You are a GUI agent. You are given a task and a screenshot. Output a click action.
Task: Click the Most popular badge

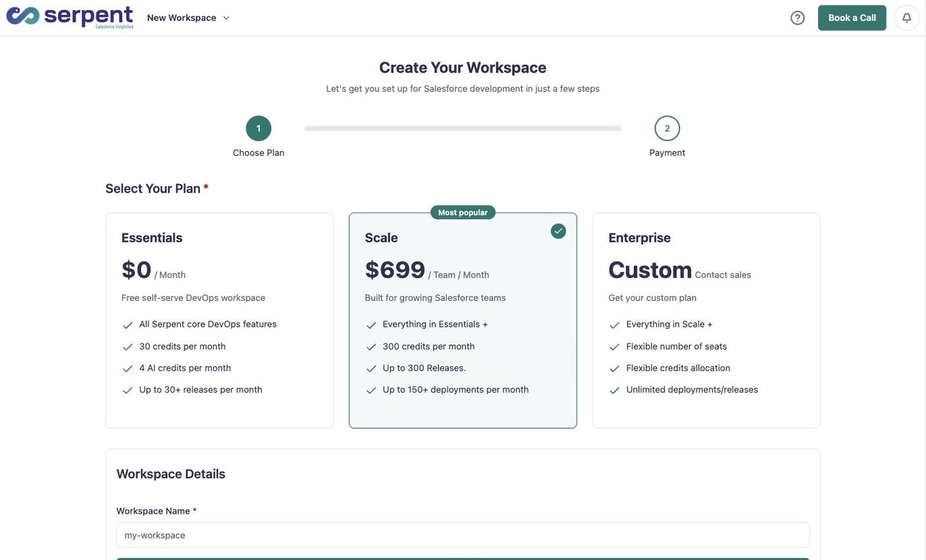coord(463,213)
